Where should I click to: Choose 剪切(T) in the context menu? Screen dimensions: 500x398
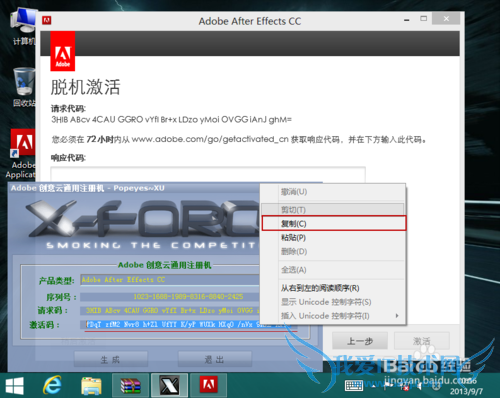pyautogui.click(x=333, y=210)
